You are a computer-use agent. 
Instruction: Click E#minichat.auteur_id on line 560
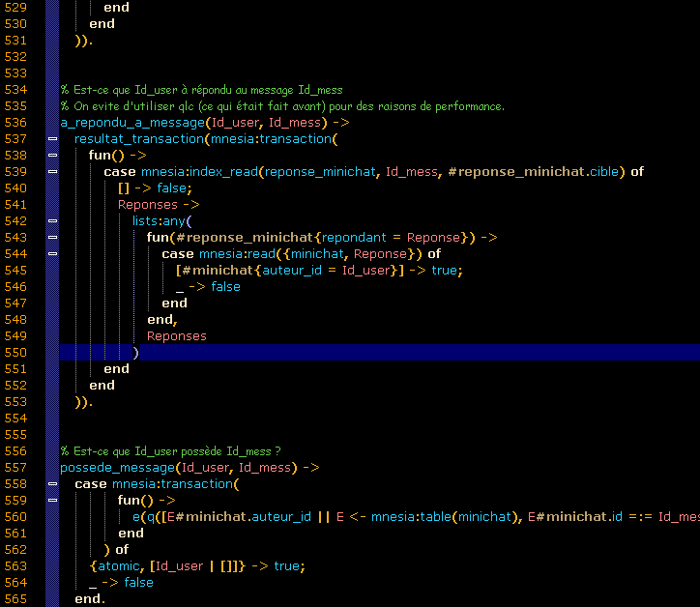[239, 517]
